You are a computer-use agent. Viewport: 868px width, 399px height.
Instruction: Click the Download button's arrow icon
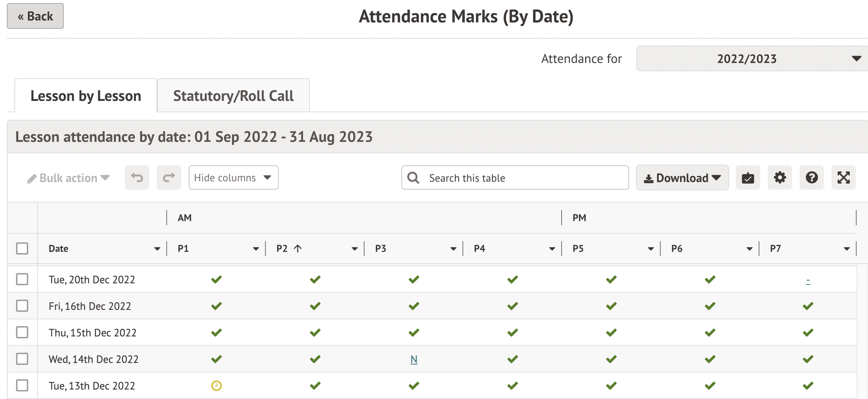coord(715,178)
